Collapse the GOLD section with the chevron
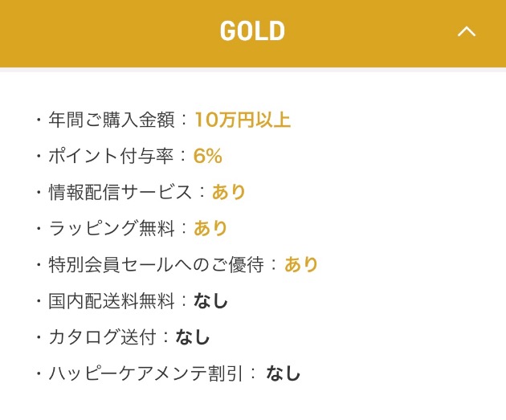This screenshot has width=506, height=420. [x=467, y=31]
